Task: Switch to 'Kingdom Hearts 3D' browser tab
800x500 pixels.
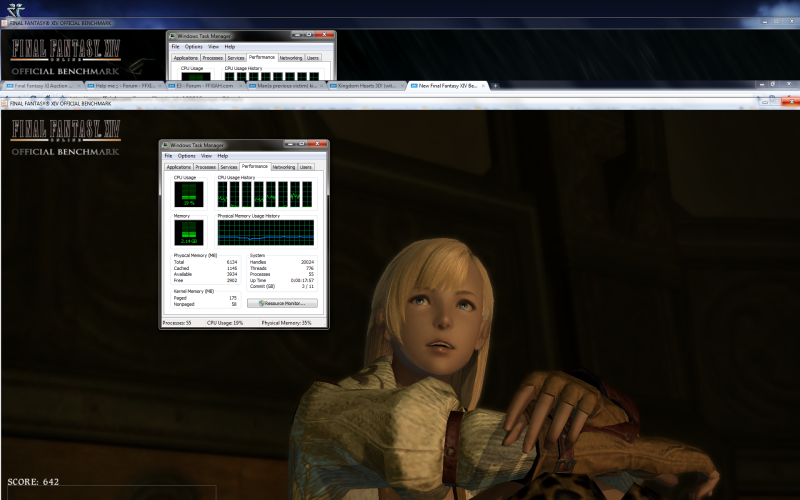Action: click(367, 86)
